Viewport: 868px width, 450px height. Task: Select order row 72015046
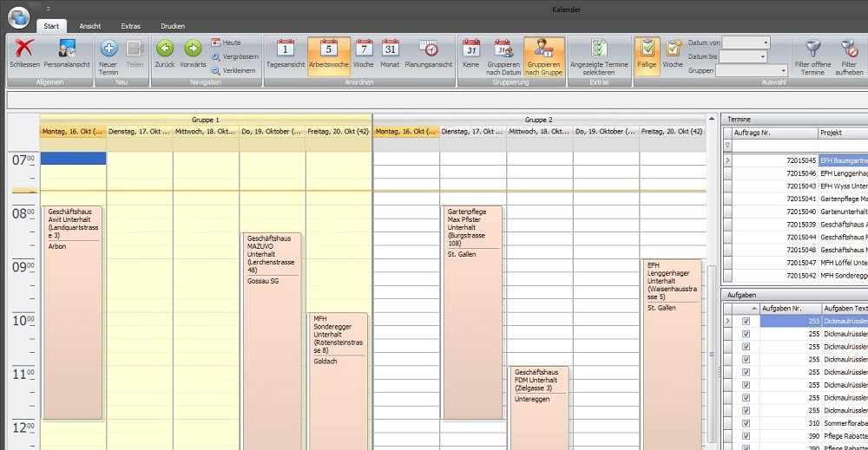coord(795,173)
